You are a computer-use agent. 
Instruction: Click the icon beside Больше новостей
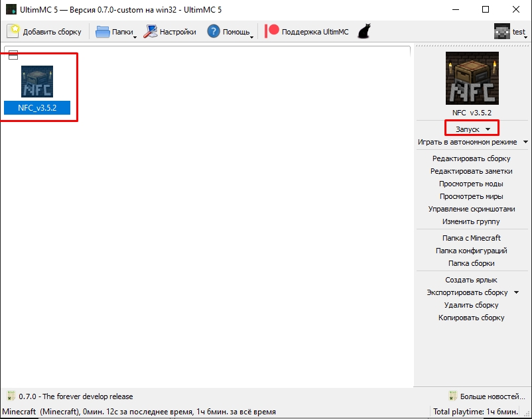[452, 396]
